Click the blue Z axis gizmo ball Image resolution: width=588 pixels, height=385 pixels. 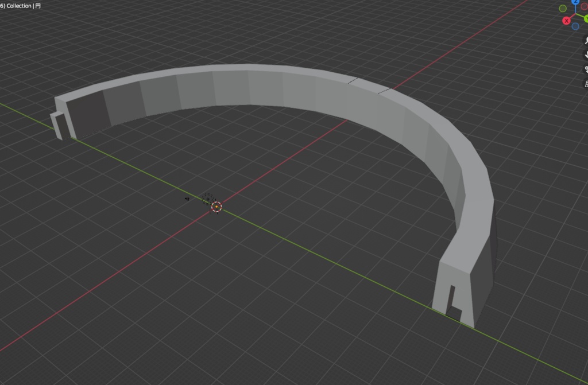click(575, 2)
